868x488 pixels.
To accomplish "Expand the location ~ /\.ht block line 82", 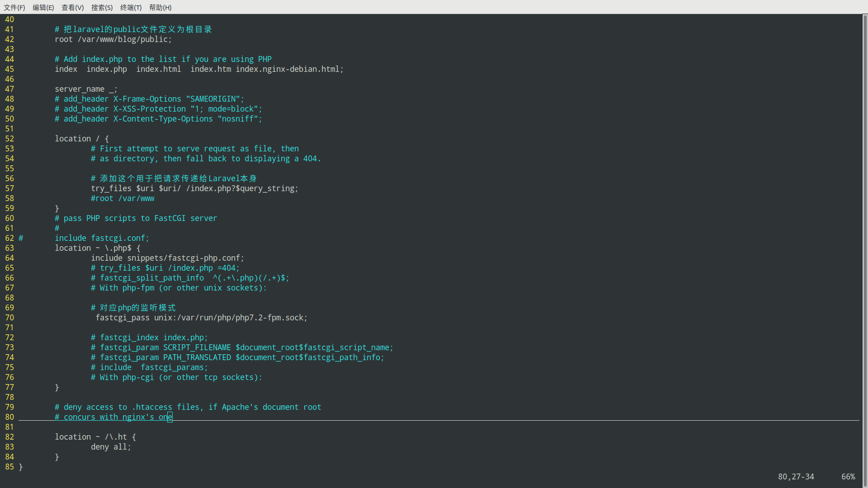I will [95, 436].
